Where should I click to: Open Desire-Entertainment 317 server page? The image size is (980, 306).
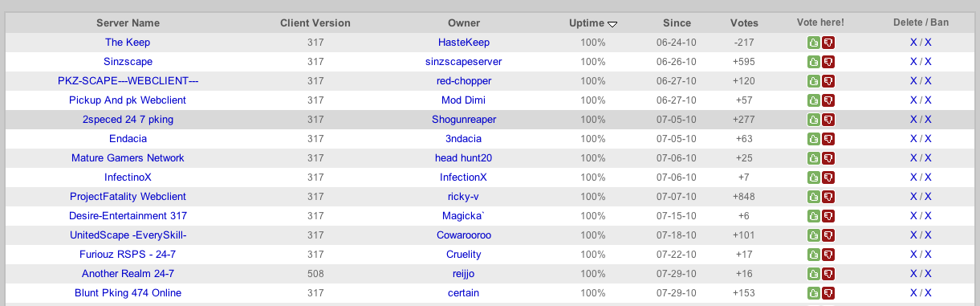[128, 216]
